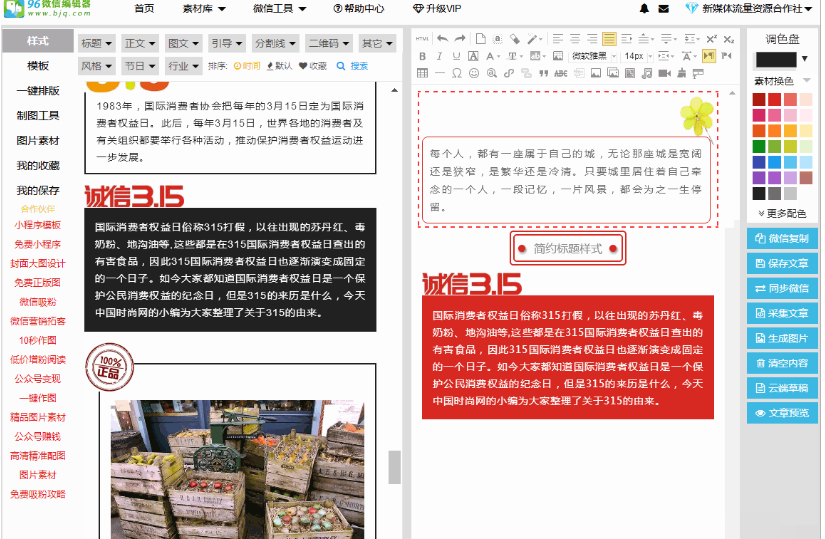
Task: Switch to HTML source view
Action: (422, 39)
